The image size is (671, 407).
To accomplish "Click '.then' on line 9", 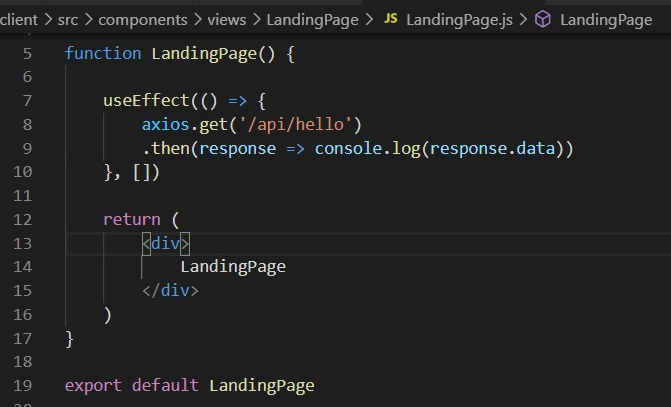I will (x=166, y=149).
